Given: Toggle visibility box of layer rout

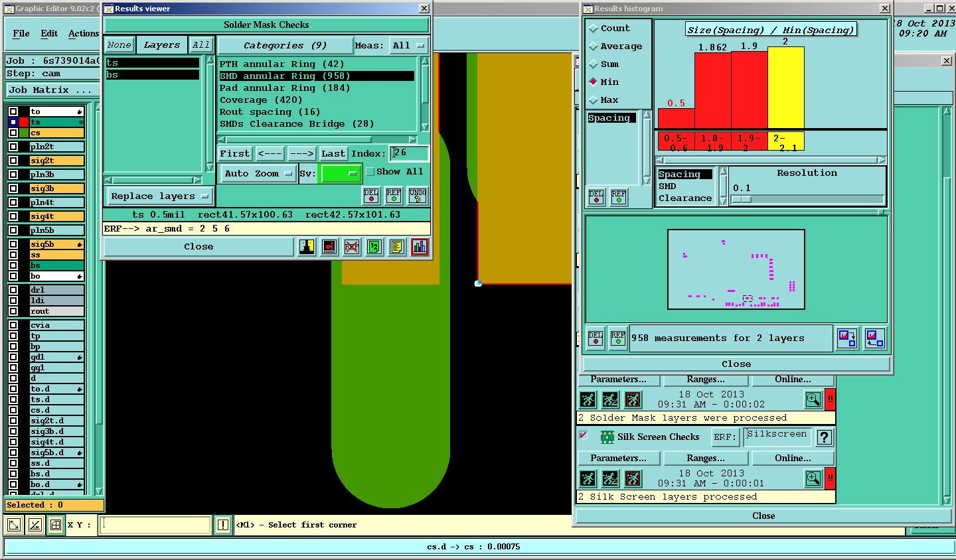Looking at the screenshot, I should point(13,311).
